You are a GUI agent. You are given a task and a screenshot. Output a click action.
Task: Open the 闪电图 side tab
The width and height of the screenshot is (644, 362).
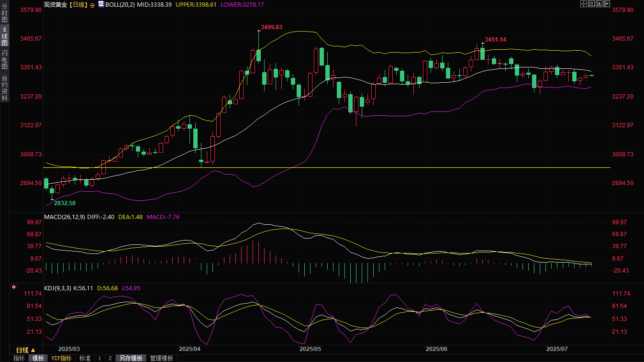tap(4, 60)
